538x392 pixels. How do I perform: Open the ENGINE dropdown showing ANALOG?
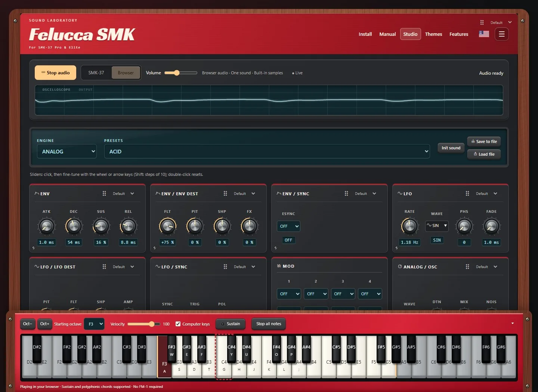click(x=67, y=152)
